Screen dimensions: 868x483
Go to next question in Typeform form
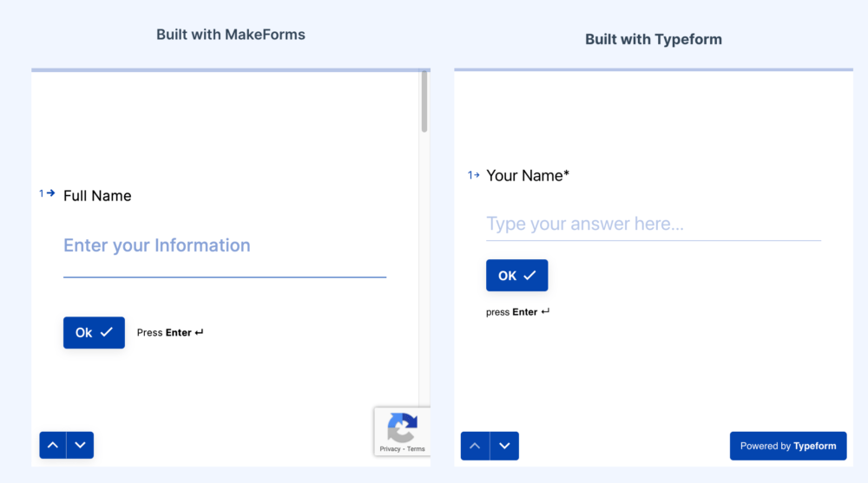pyautogui.click(x=504, y=446)
